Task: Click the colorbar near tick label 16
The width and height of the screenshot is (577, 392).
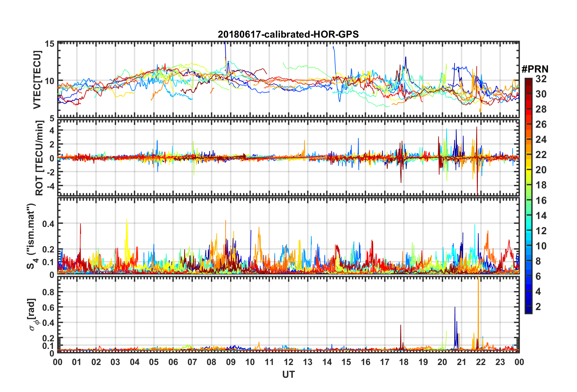Action: click(x=528, y=200)
